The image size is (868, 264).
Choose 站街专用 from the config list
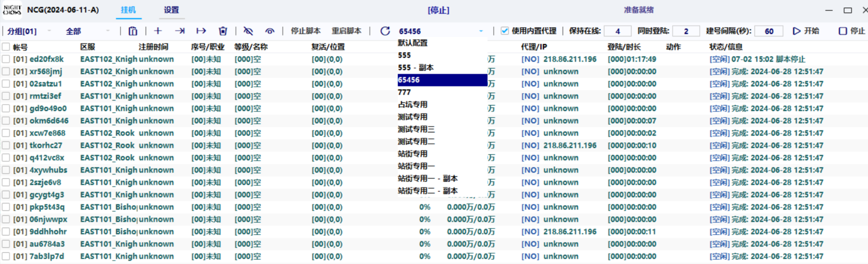click(x=413, y=154)
